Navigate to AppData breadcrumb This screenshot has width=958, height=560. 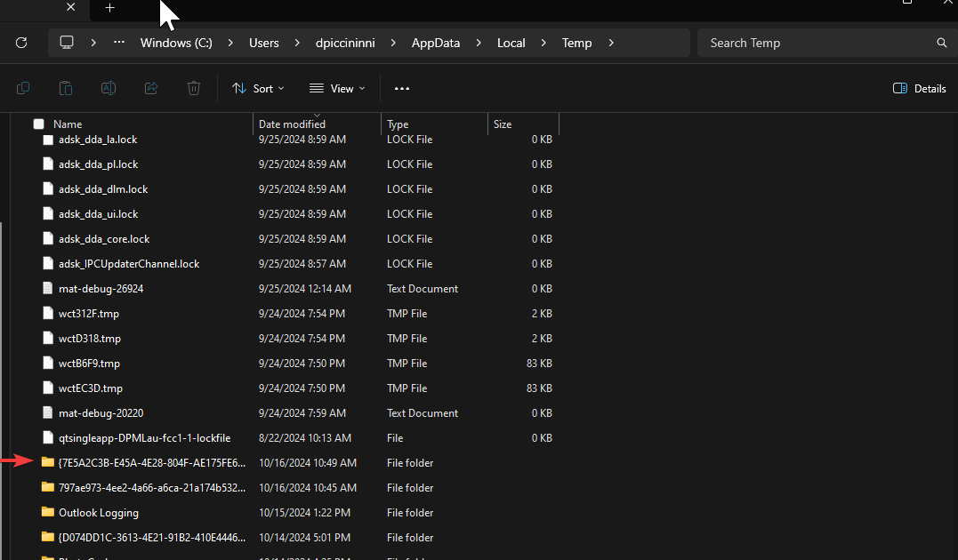[436, 43]
